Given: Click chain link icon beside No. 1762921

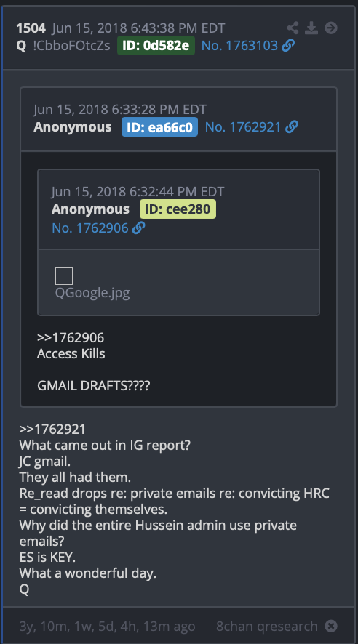Looking at the screenshot, I should pyautogui.click(x=291, y=127).
